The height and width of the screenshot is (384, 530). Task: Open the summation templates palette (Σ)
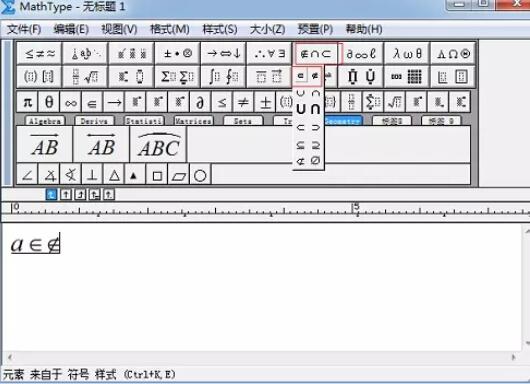pos(177,77)
